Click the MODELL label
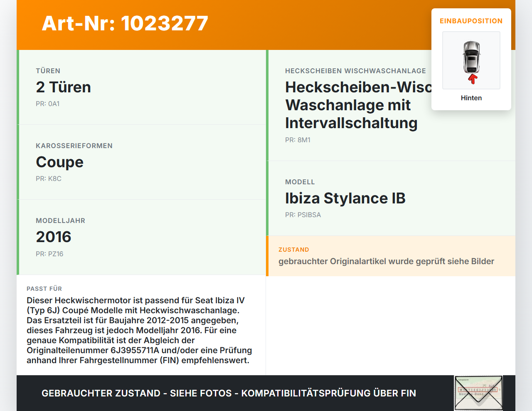 pyautogui.click(x=300, y=182)
